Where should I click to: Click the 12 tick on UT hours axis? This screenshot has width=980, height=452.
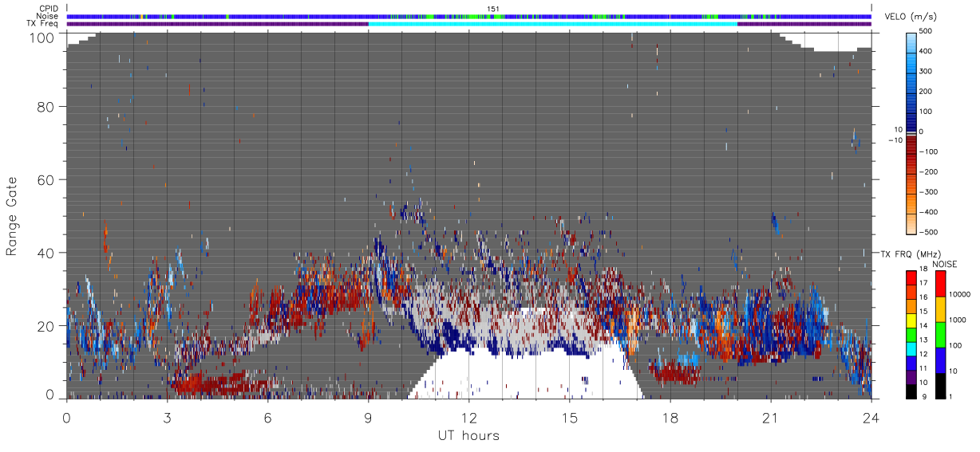tap(468, 418)
